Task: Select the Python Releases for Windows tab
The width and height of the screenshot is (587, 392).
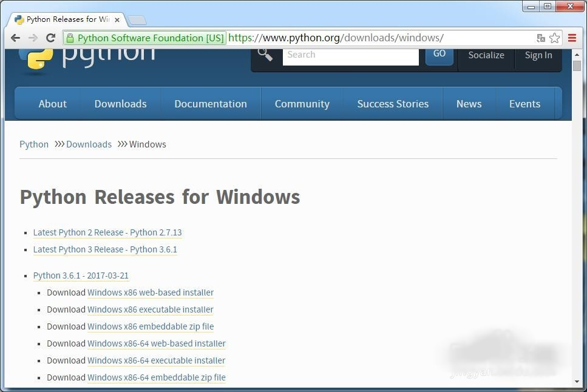Action: pos(68,19)
